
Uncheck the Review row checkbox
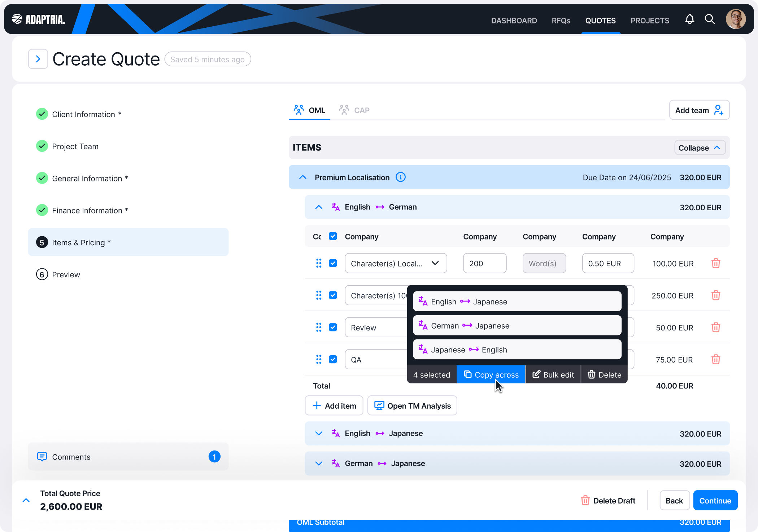pyautogui.click(x=333, y=327)
